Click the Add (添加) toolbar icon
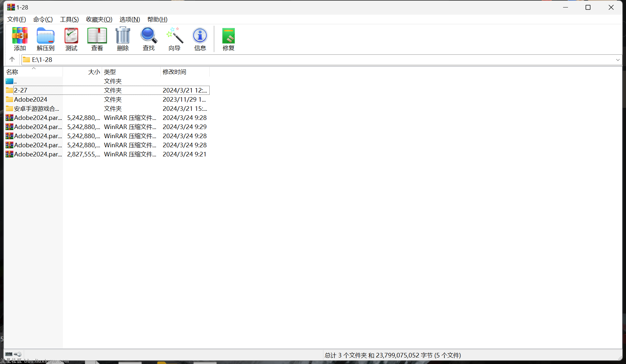Image resolution: width=626 pixels, height=364 pixels. [x=20, y=36]
